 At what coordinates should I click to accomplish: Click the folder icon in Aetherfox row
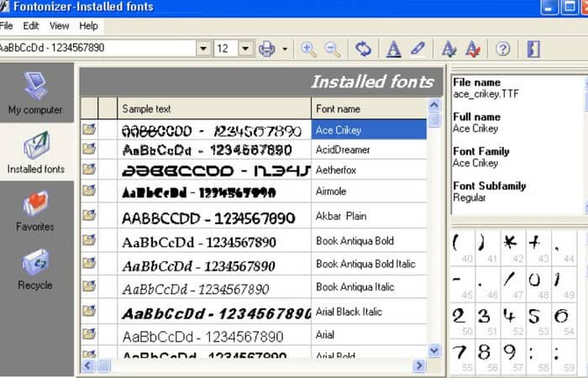[x=89, y=169]
